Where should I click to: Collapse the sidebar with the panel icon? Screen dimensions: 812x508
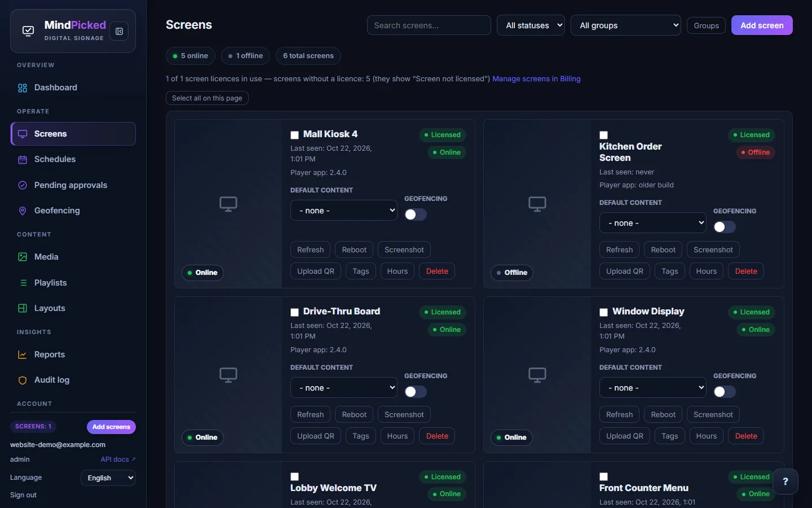119,32
